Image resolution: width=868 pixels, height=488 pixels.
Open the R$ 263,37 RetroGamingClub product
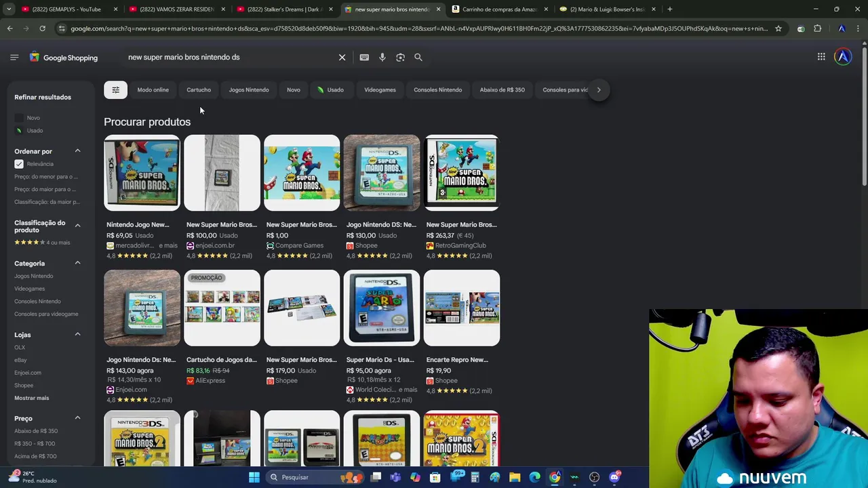462,197
